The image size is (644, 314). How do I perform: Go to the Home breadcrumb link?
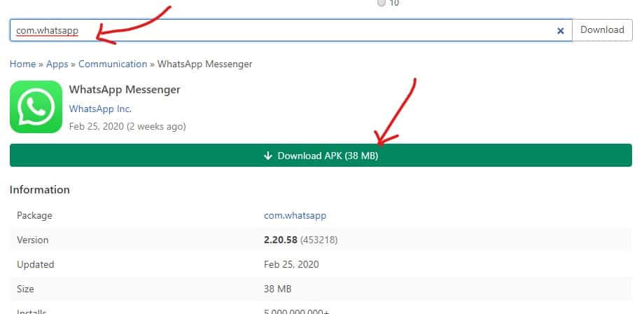coord(22,64)
